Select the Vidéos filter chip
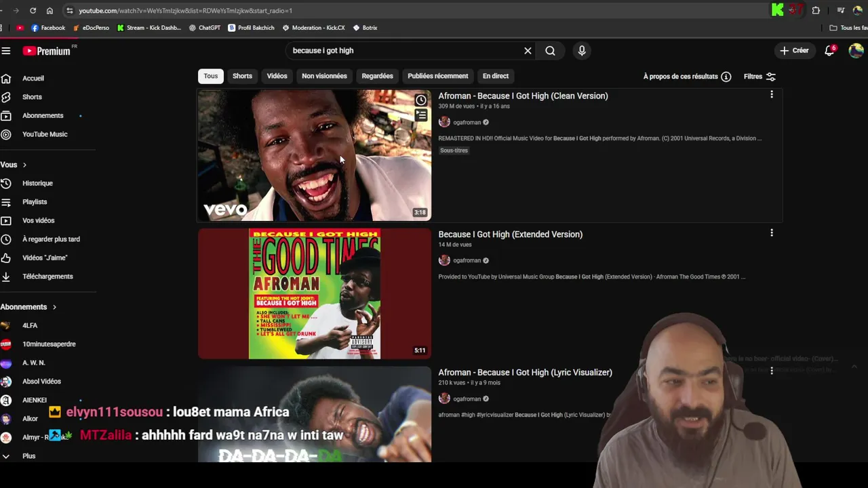The image size is (868, 488). [277, 76]
